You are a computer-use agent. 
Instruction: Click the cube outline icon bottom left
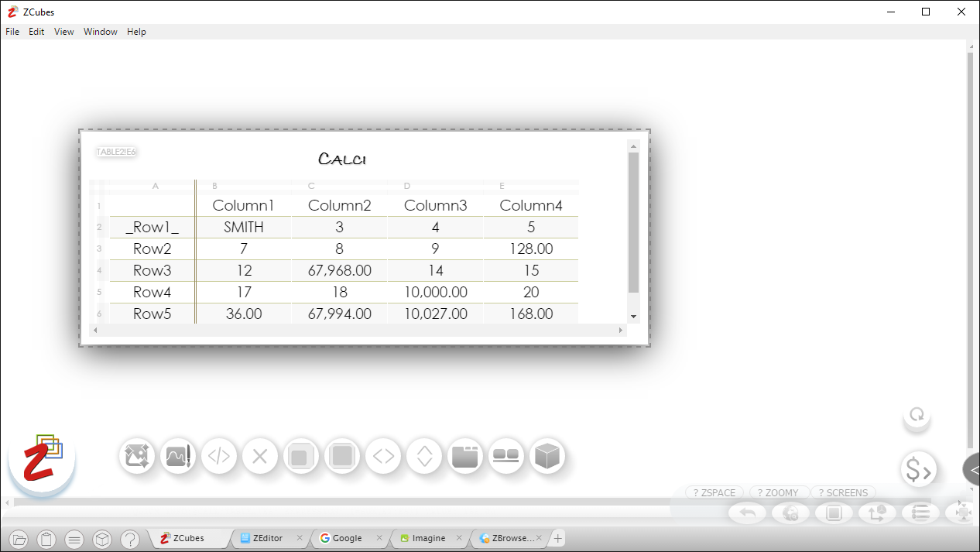(x=102, y=539)
